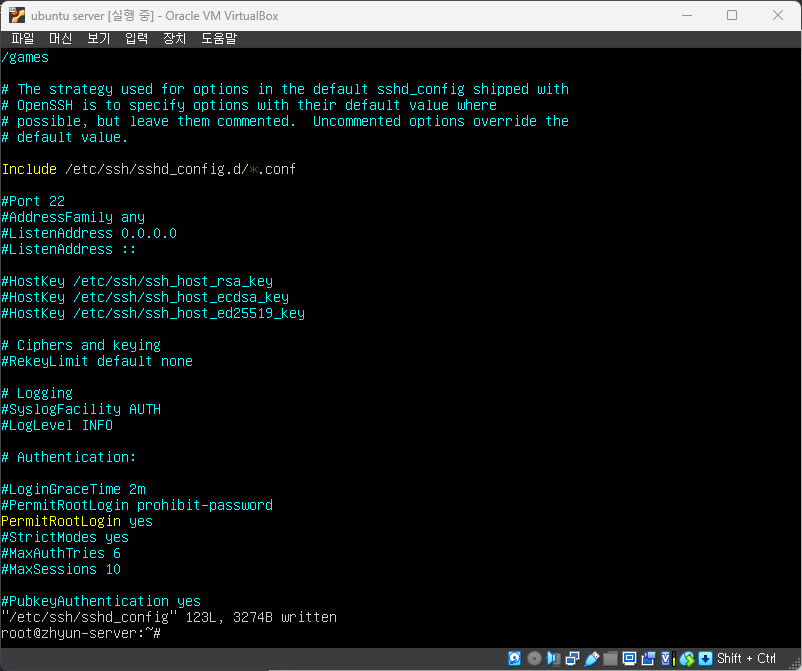
Task: Click the '#ListenAddress 0.0.0.0' line
Action: click(89, 233)
